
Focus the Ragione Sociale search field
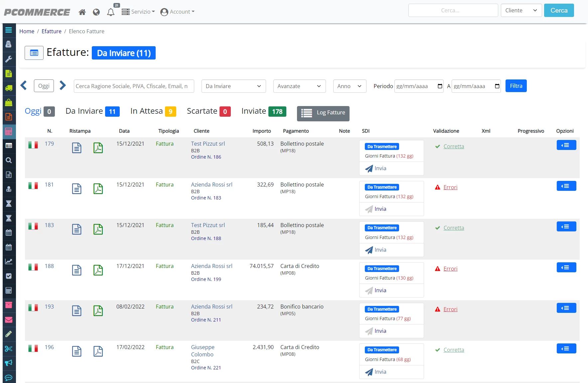134,86
